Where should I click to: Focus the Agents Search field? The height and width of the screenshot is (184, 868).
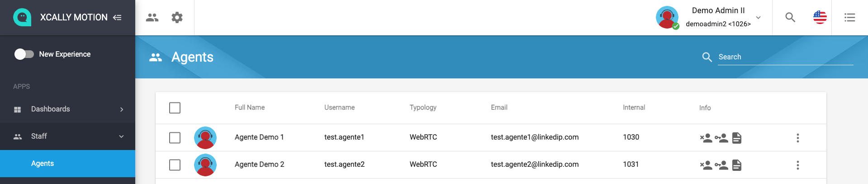(785, 57)
